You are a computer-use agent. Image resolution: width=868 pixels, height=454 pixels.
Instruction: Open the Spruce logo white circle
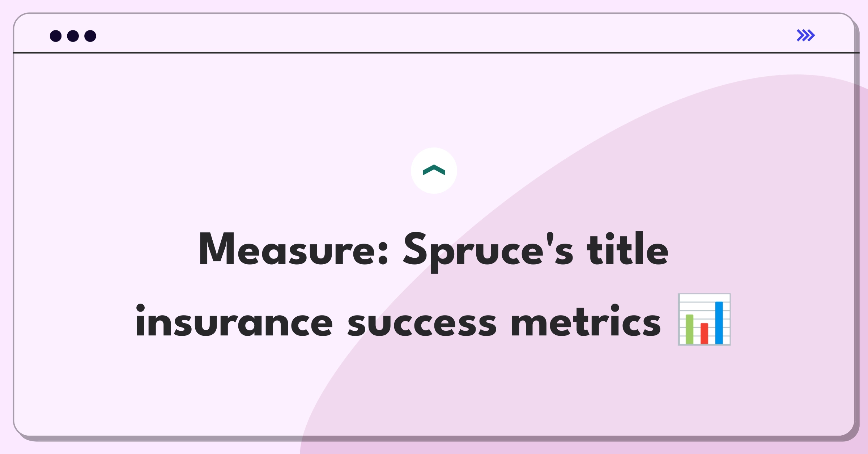tap(434, 171)
